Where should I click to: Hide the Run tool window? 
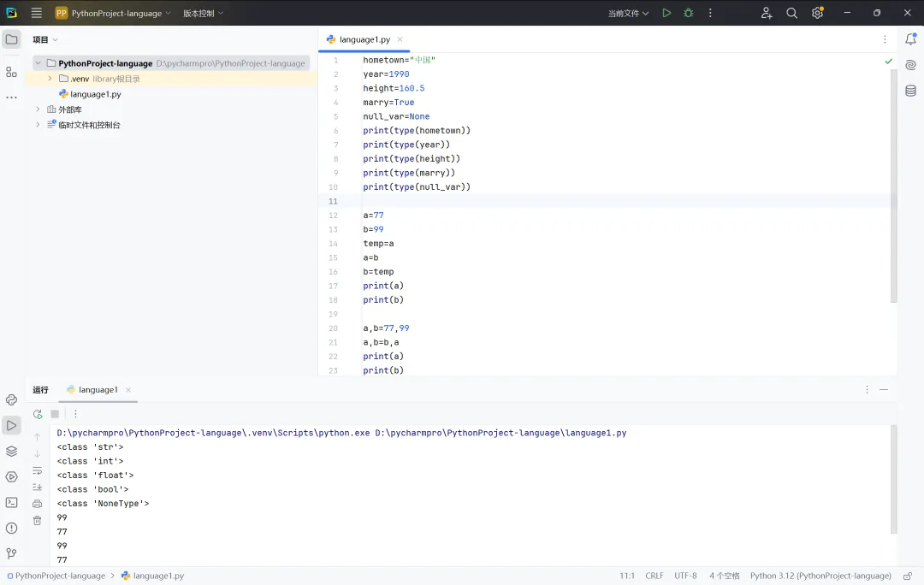883,389
